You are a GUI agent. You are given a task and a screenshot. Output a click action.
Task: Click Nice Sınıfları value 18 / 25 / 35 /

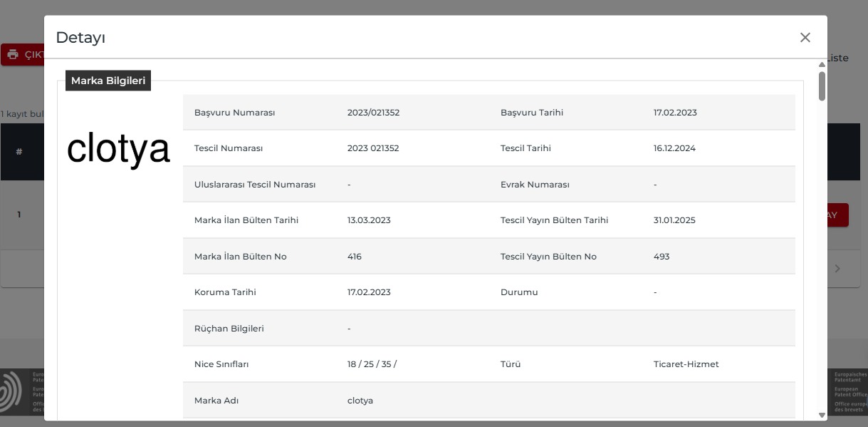[x=372, y=364]
